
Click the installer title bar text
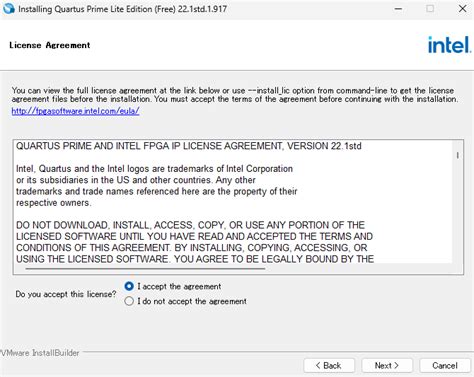click(x=123, y=9)
